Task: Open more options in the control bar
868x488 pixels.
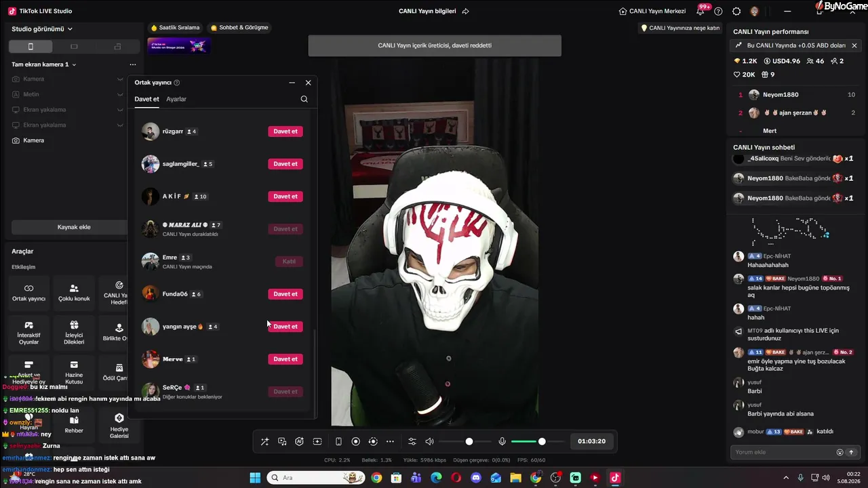Action: [390, 441]
